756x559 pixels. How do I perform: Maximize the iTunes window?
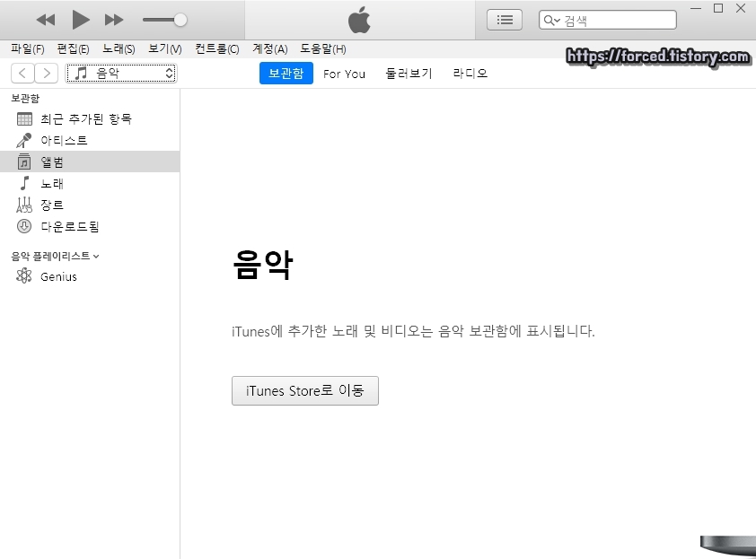click(718, 8)
